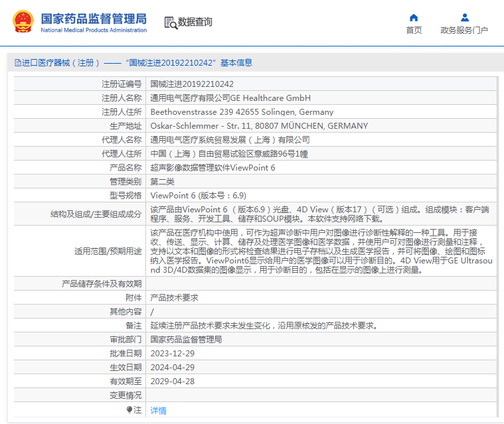Click the document icon beside 进口医疗器械

click(18, 62)
